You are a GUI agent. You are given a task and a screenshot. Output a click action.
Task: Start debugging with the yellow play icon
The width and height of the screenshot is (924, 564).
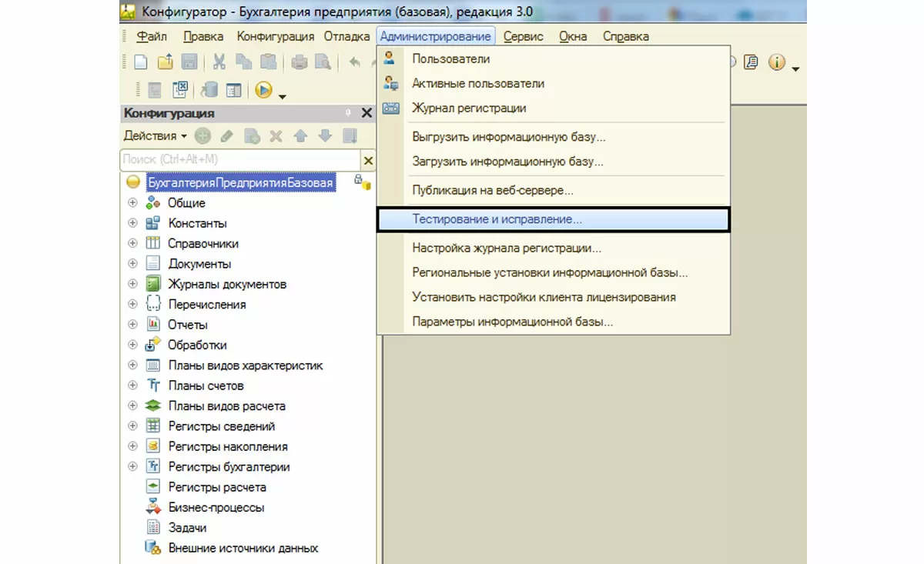point(263,90)
